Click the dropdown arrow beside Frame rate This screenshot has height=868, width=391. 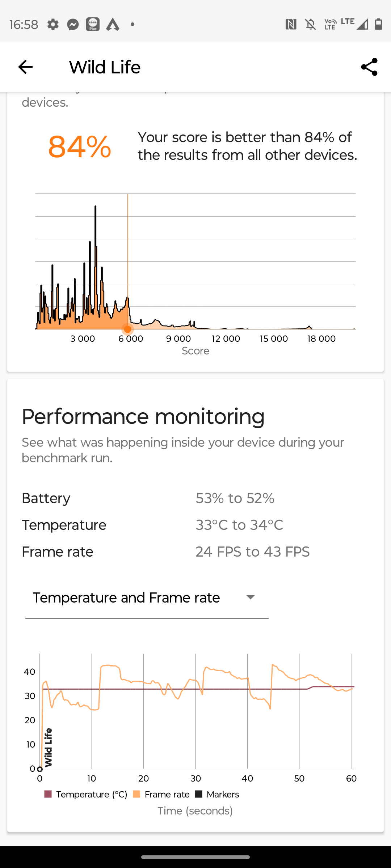click(251, 597)
